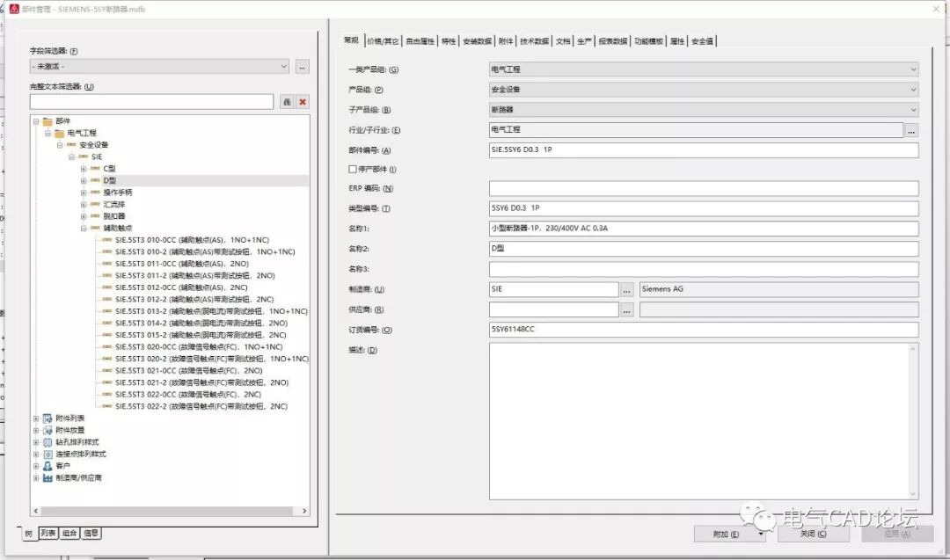Select the 信息 view tab
The width and height of the screenshot is (950, 560).
point(91,534)
